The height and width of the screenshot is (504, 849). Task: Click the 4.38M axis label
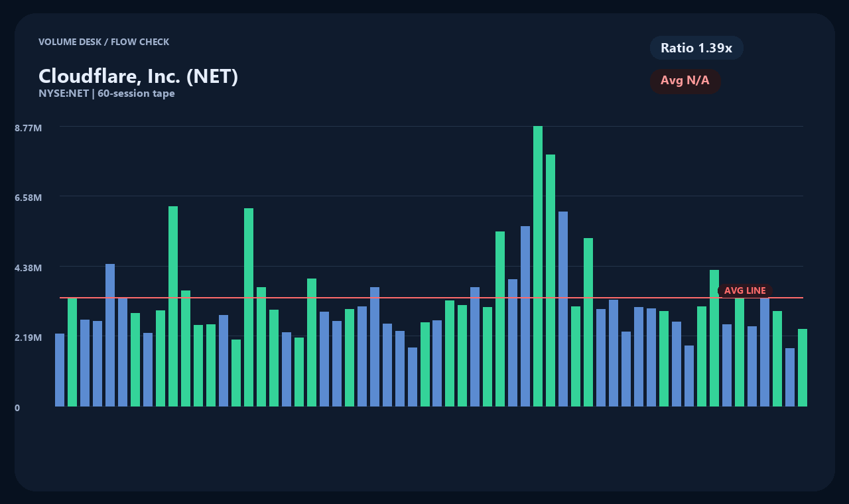pyautogui.click(x=29, y=268)
